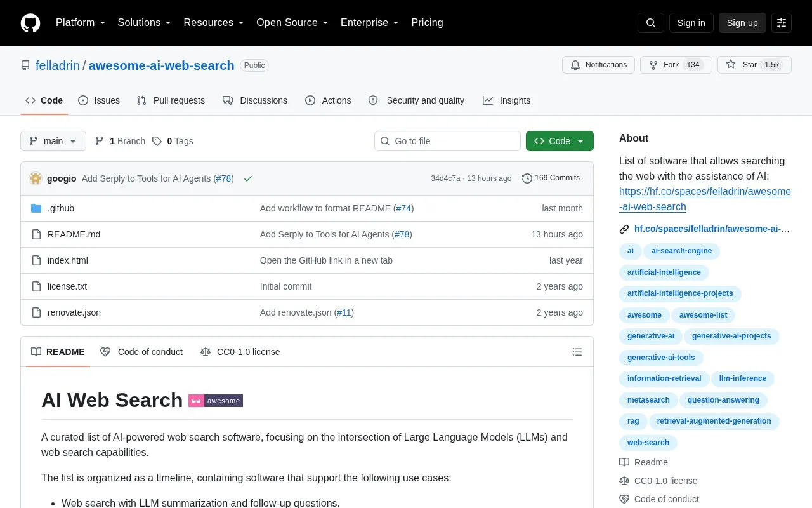Open the 0 Tags link
The width and height of the screenshot is (812, 508).
tap(173, 141)
